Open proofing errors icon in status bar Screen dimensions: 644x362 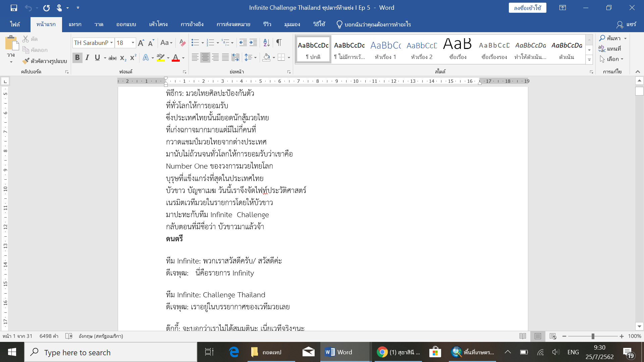69,336
